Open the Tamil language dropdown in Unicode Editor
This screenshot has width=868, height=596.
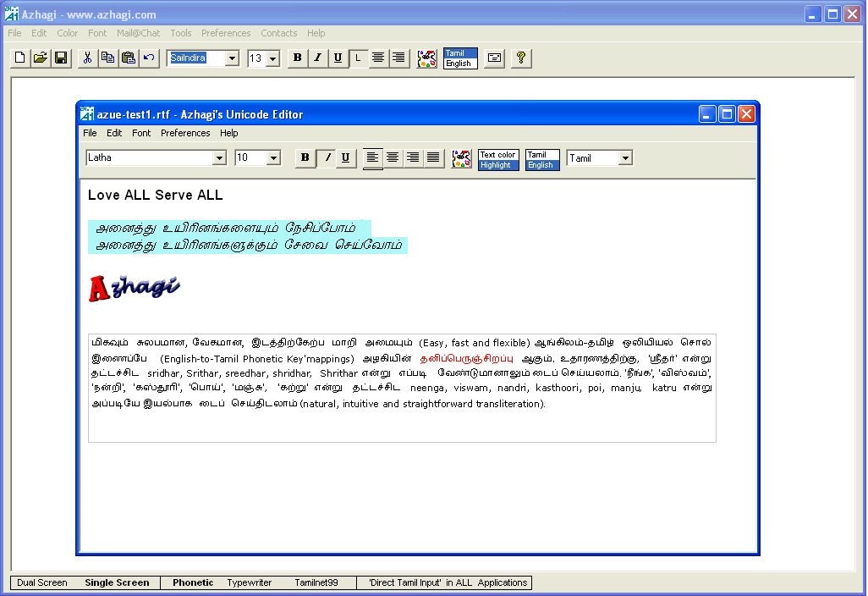click(625, 157)
